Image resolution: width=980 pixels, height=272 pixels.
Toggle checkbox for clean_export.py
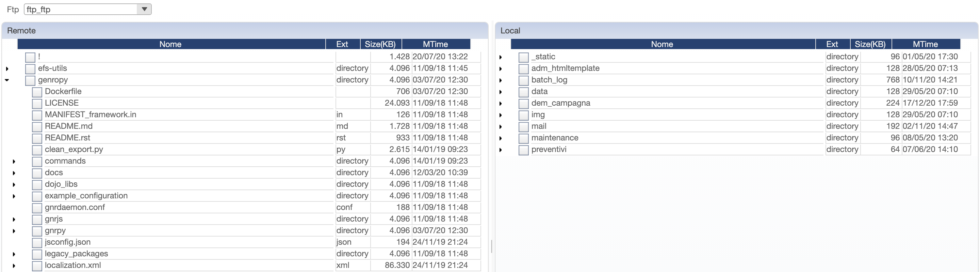(x=37, y=150)
